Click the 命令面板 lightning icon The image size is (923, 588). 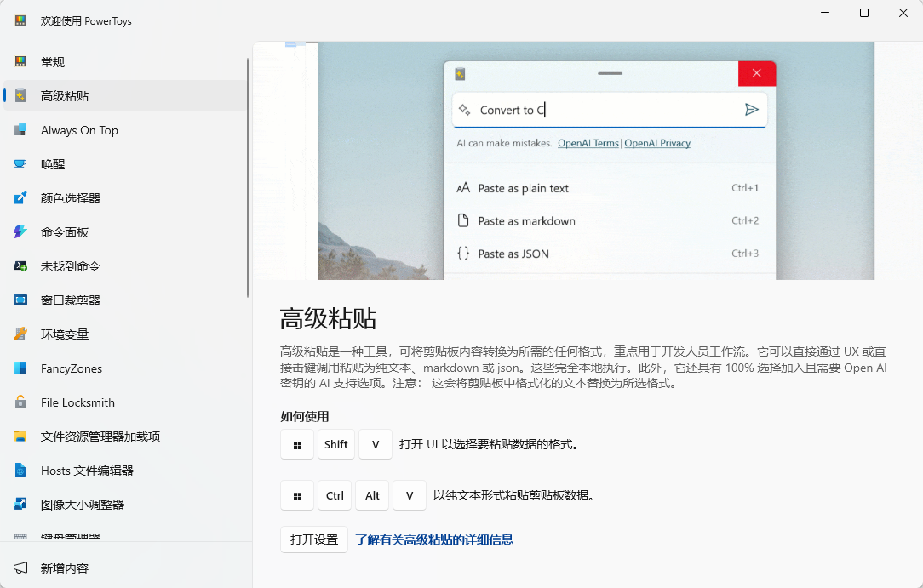point(20,231)
